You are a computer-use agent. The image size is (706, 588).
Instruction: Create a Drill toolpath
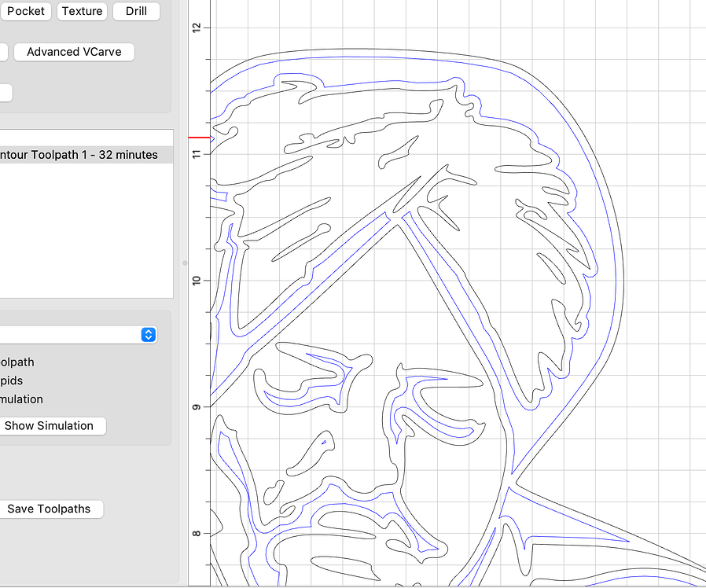pos(136,11)
